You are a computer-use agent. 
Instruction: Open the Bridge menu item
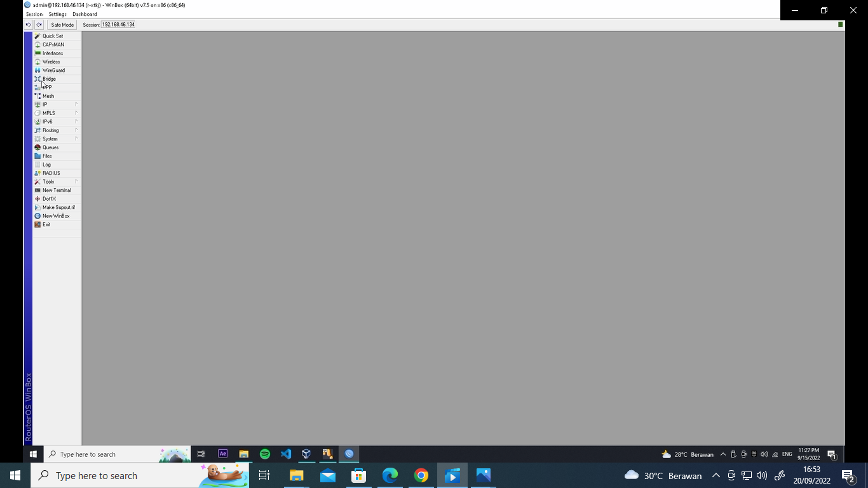coord(57,79)
